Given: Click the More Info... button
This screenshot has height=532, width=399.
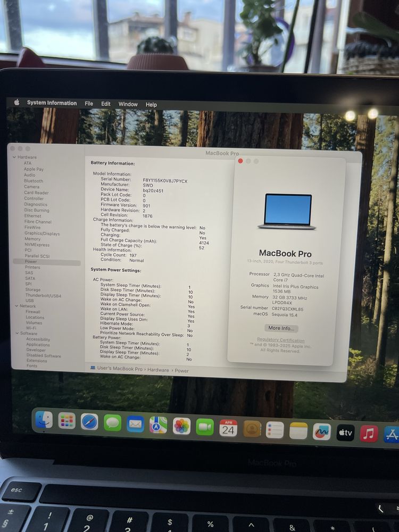Looking at the screenshot, I should point(281,328).
